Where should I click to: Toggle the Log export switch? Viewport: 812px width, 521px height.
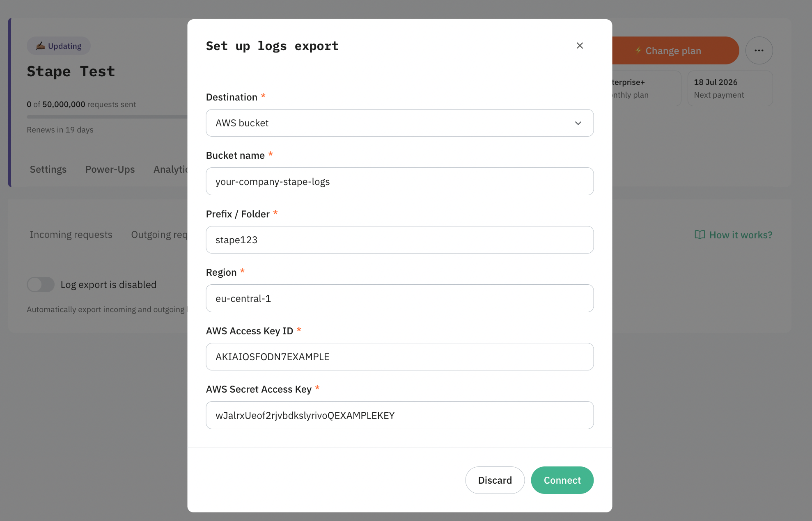coord(41,284)
